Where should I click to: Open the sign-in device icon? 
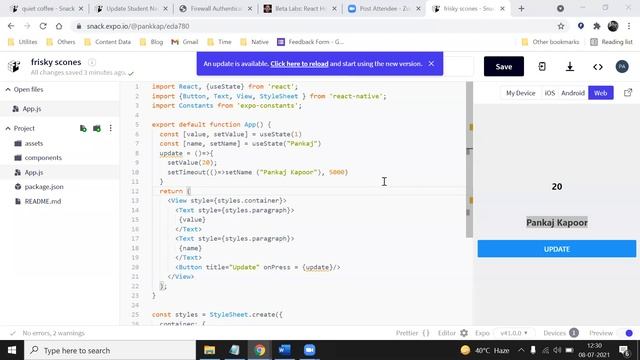tap(542, 67)
